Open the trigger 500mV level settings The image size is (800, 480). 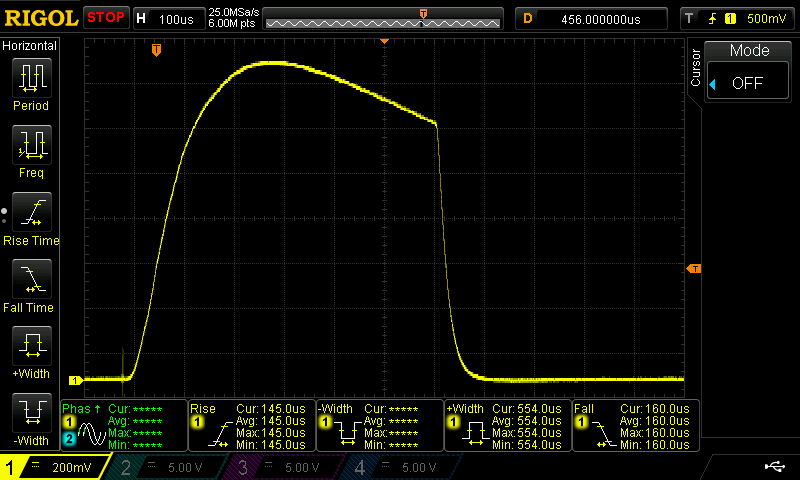pyautogui.click(x=738, y=18)
